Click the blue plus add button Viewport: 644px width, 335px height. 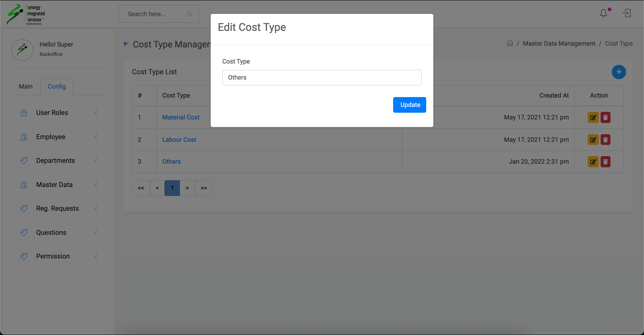point(619,72)
